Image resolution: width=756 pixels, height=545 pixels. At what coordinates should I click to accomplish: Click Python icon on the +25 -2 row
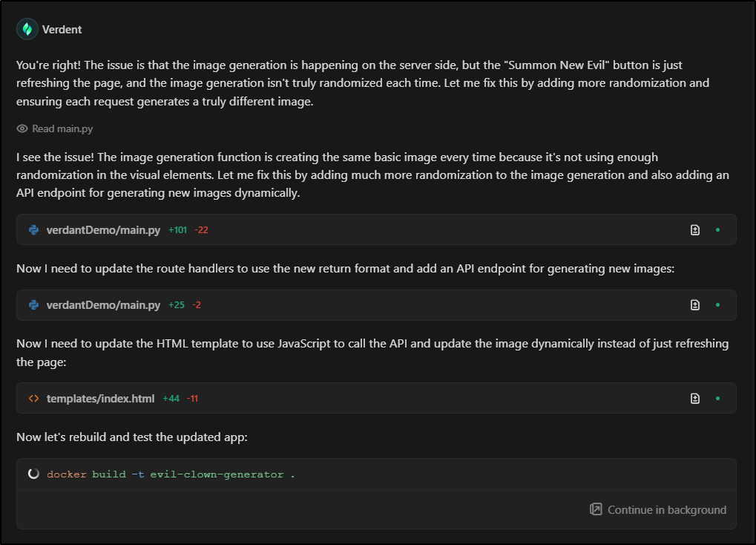33,305
